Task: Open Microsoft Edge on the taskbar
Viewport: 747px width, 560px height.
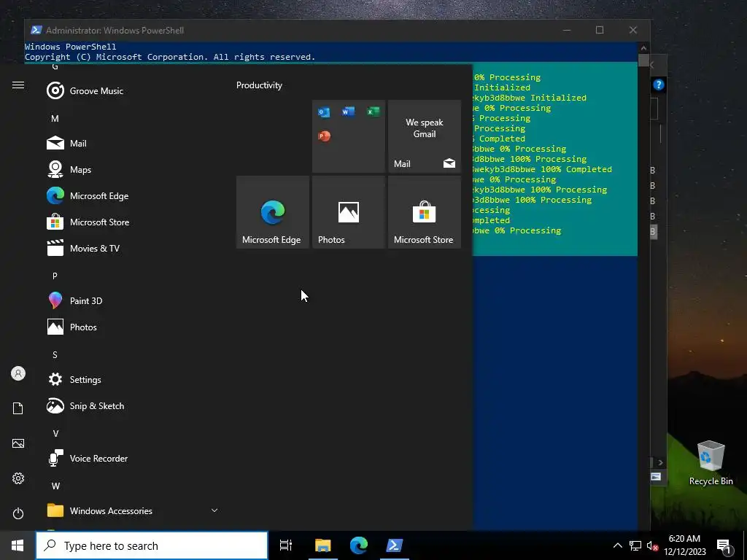Action: pyautogui.click(x=359, y=545)
